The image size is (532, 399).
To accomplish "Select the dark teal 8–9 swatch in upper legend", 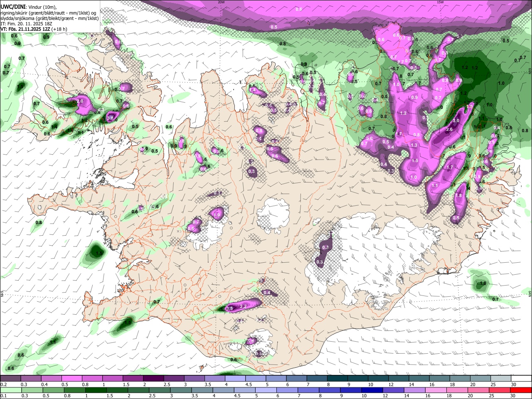I will click(x=337, y=378).
